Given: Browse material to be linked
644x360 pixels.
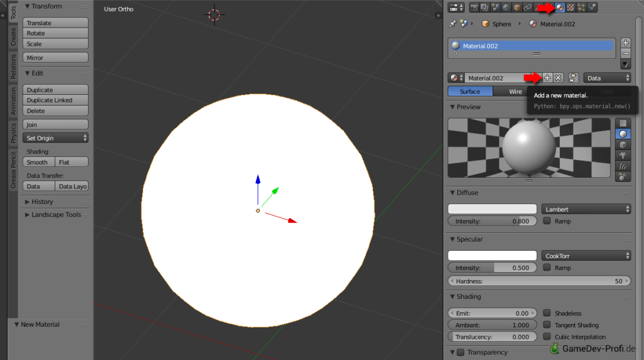Looking at the screenshot, I should coord(457,78).
